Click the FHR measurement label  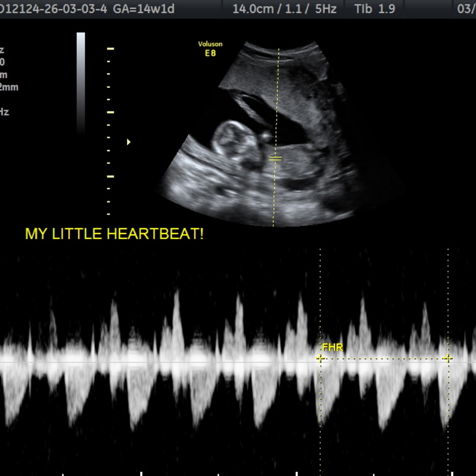click(332, 347)
